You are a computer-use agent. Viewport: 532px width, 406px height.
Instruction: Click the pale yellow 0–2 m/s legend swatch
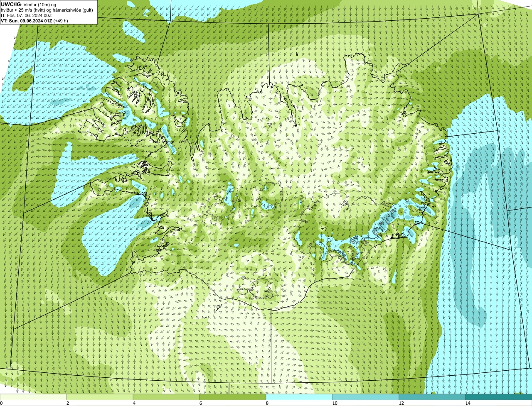pyautogui.click(x=33, y=397)
